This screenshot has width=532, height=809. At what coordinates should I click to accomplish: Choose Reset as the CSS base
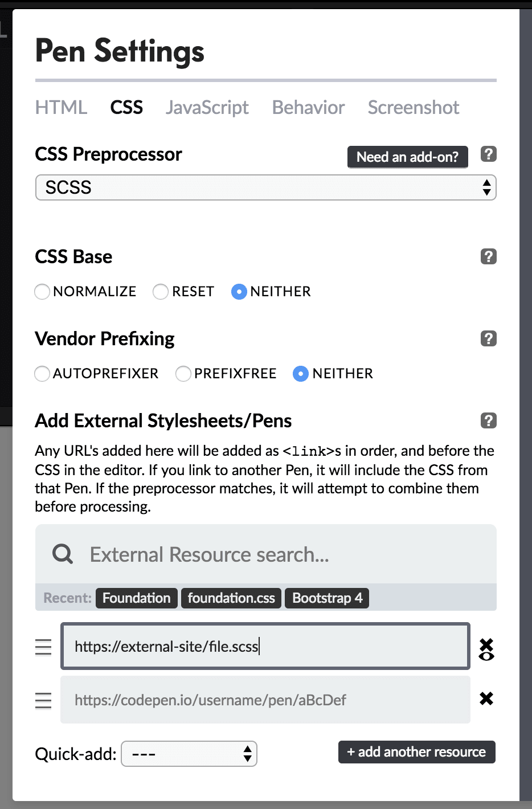tap(161, 292)
